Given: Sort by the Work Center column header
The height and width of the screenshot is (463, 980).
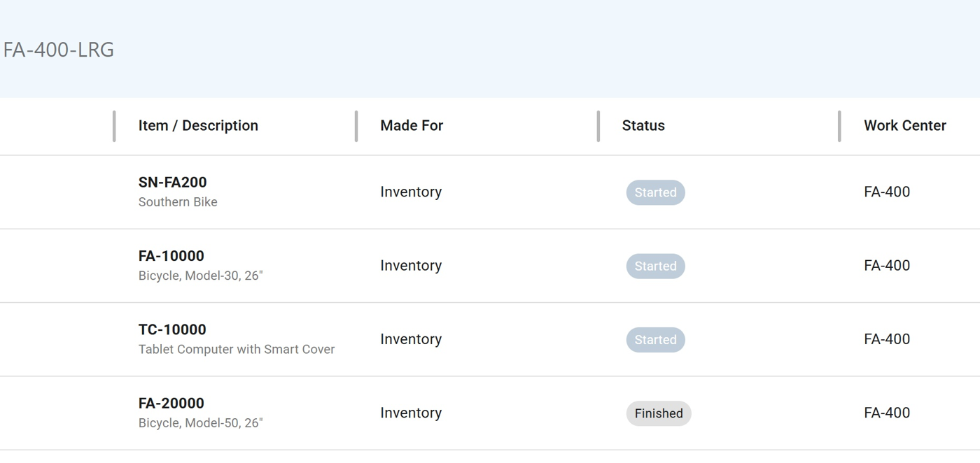Looking at the screenshot, I should pos(905,126).
